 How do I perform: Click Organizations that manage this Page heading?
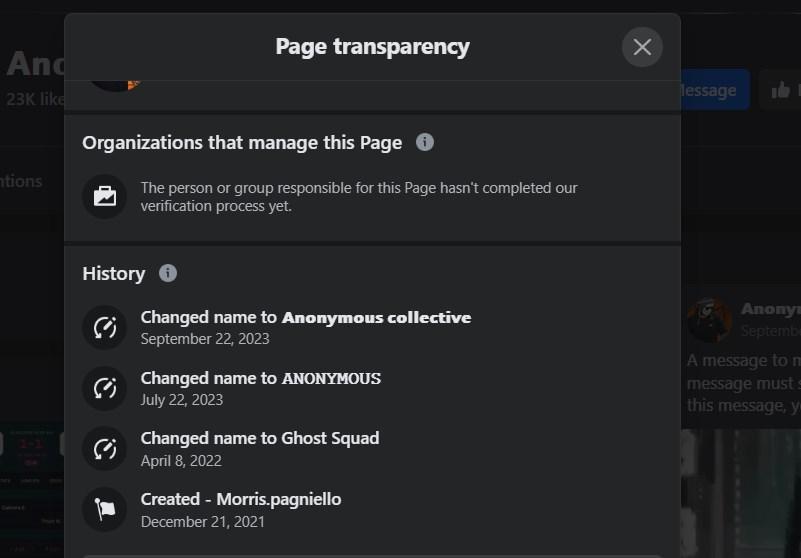[242, 143]
